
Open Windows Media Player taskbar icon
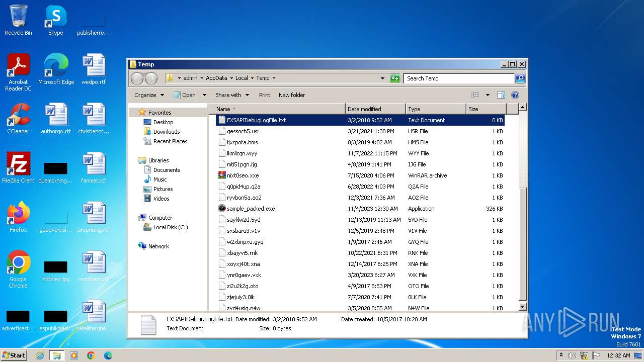[74, 355]
